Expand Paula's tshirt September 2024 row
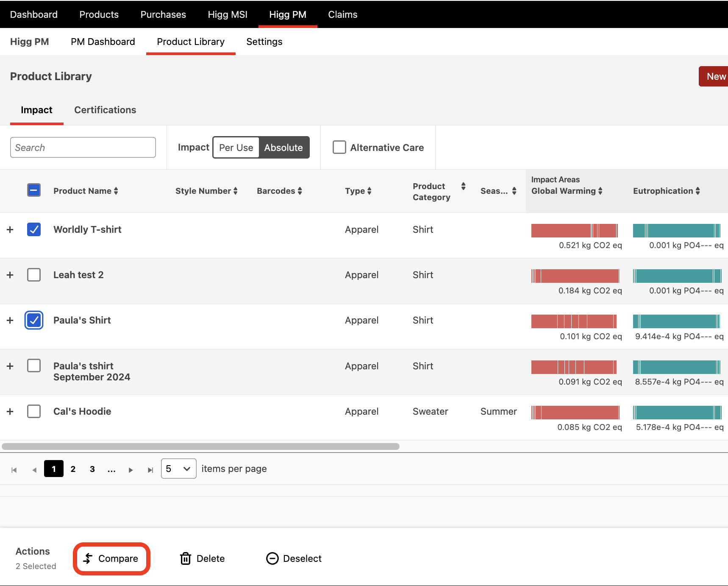The width and height of the screenshot is (728, 586). [x=10, y=366]
